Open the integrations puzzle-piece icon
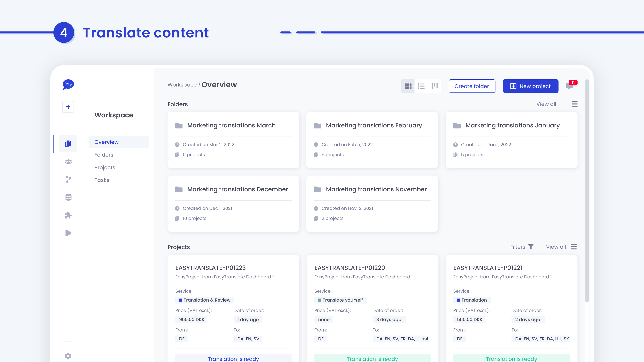The height and width of the screenshot is (362, 644). coord(68,215)
